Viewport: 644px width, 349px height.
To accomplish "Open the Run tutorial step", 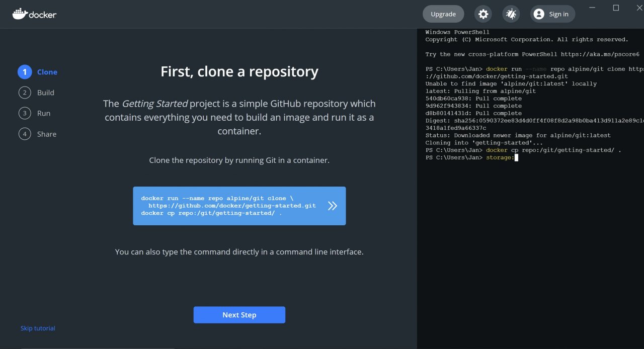I will click(43, 113).
